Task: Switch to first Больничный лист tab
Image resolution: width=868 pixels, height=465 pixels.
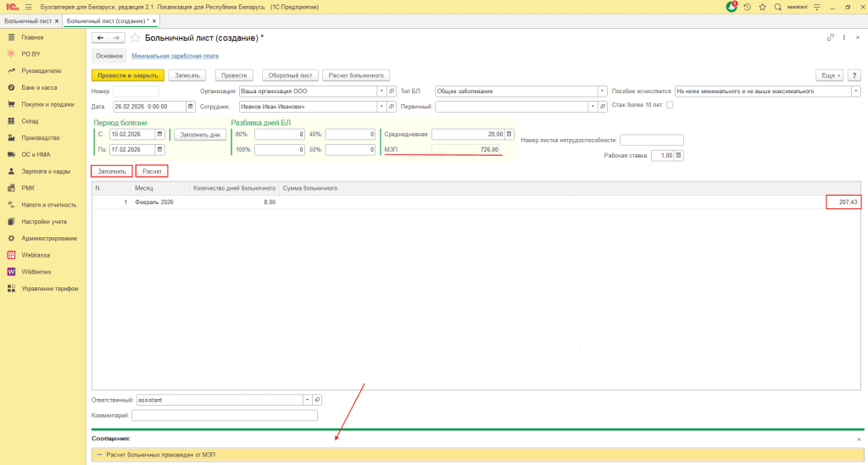Action: (30, 19)
